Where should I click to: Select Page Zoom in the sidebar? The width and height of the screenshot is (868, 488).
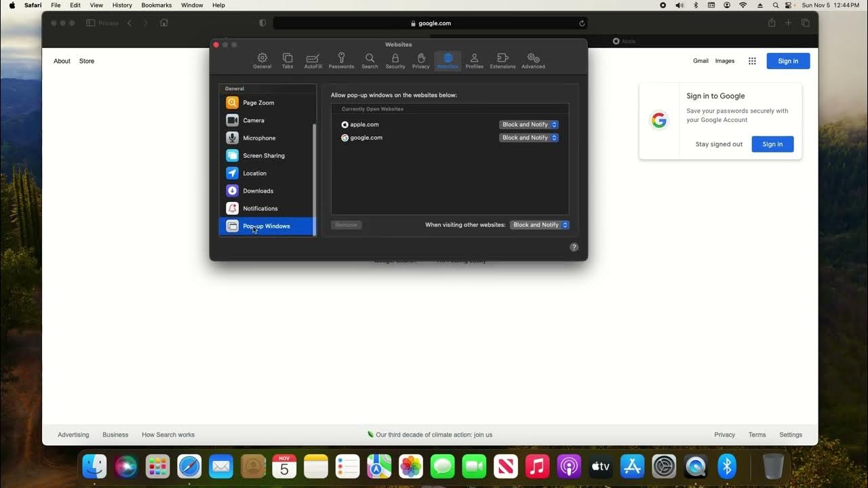(267, 102)
